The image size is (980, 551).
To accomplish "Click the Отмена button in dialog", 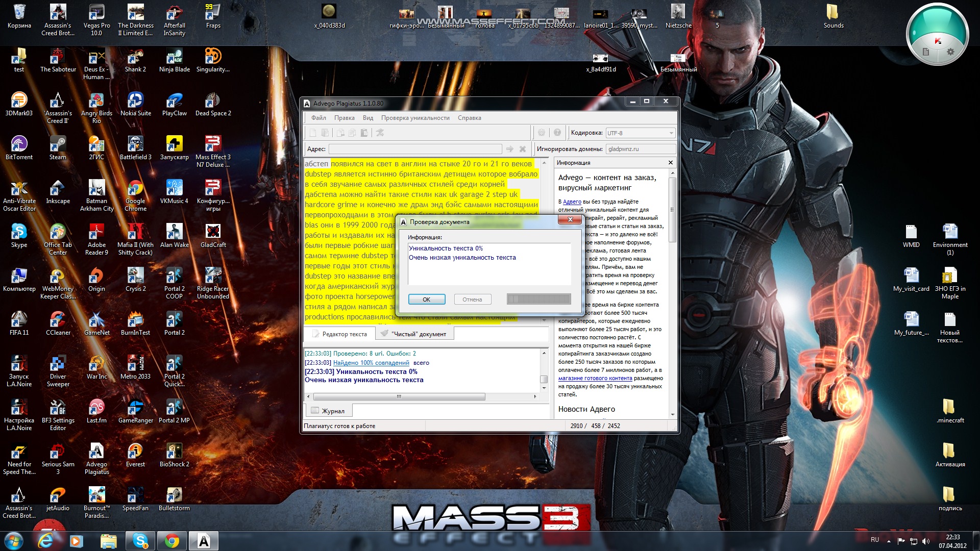I will (x=472, y=299).
